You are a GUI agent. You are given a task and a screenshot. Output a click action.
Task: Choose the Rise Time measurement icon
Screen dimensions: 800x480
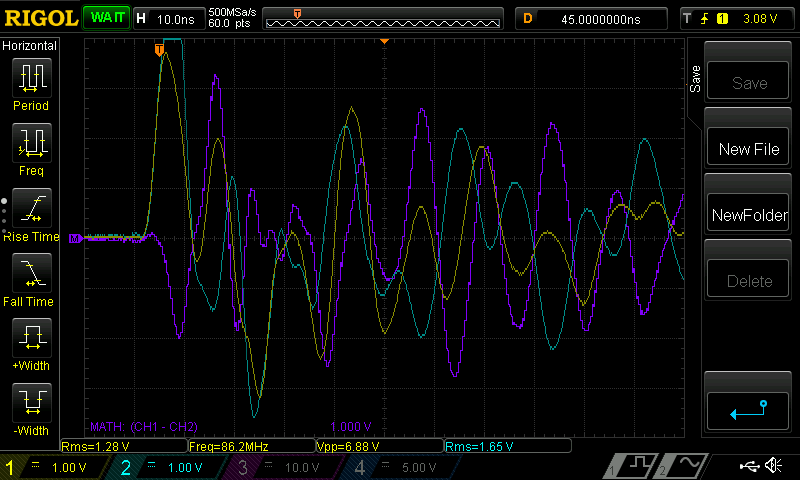click(x=32, y=208)
